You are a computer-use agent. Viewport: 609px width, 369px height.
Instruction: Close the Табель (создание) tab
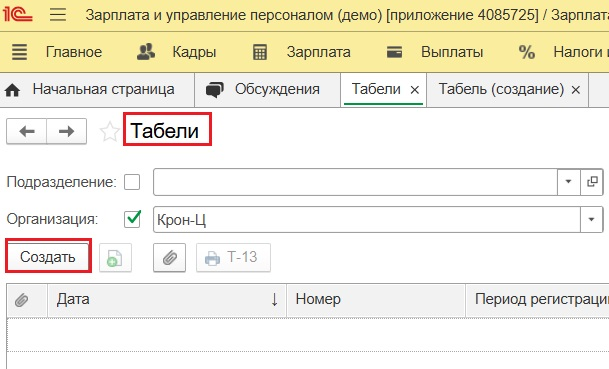pos(576,90)
